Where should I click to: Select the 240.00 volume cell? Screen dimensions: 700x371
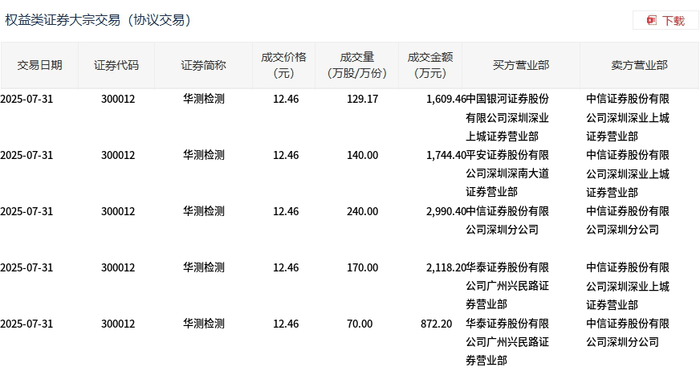tap(362, 212)
